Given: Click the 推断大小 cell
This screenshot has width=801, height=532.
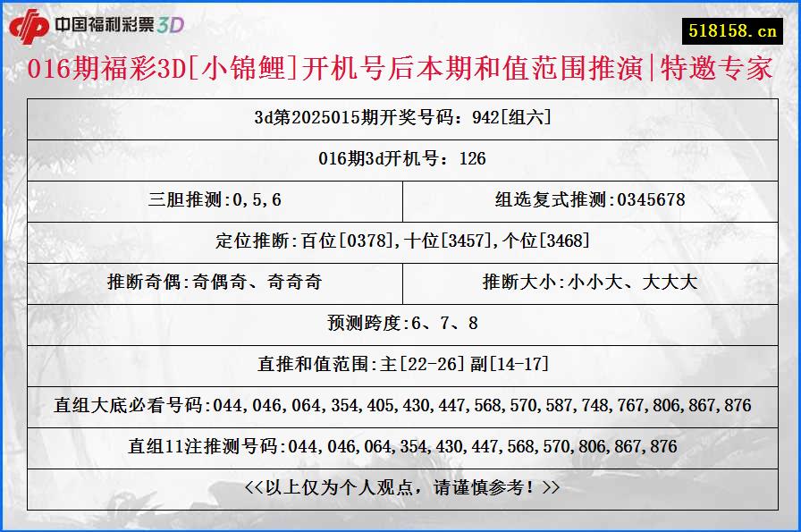Looking at the screenshot, I should coord(592,281).
